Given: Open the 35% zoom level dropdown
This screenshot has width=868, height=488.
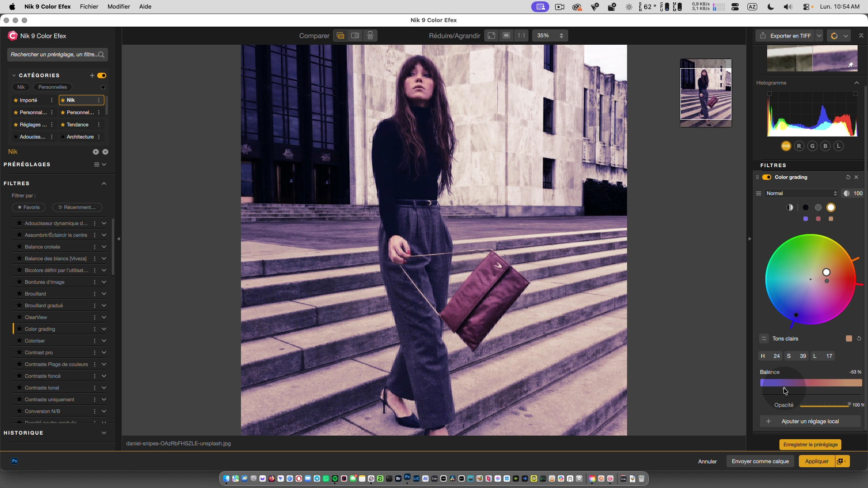Looking at the screenshot, I should click(550, 36).
